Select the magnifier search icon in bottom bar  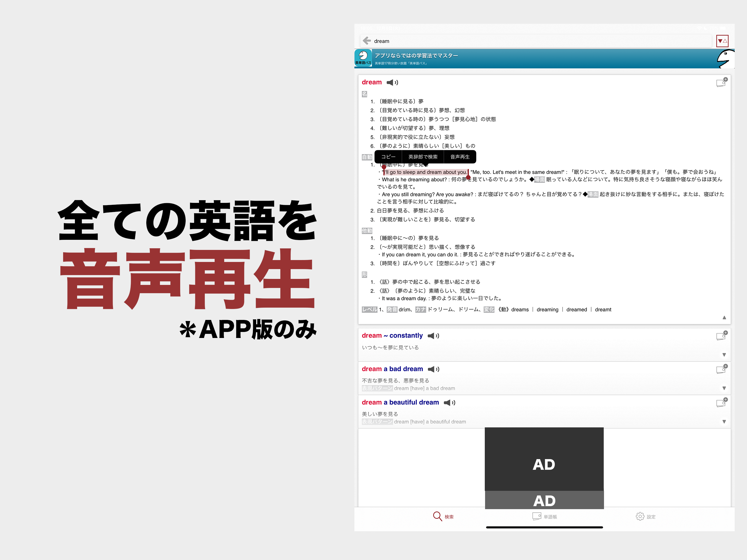(437, 516)
